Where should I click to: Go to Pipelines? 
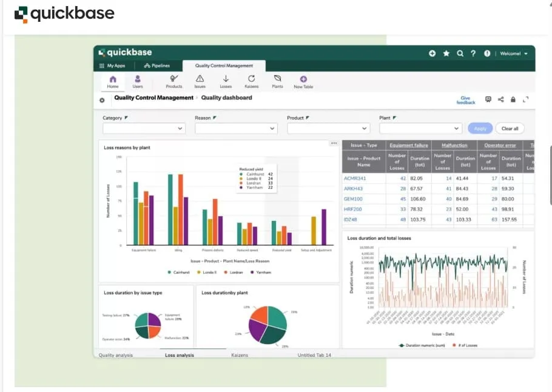pyautogui.click(x=157, y=66)
